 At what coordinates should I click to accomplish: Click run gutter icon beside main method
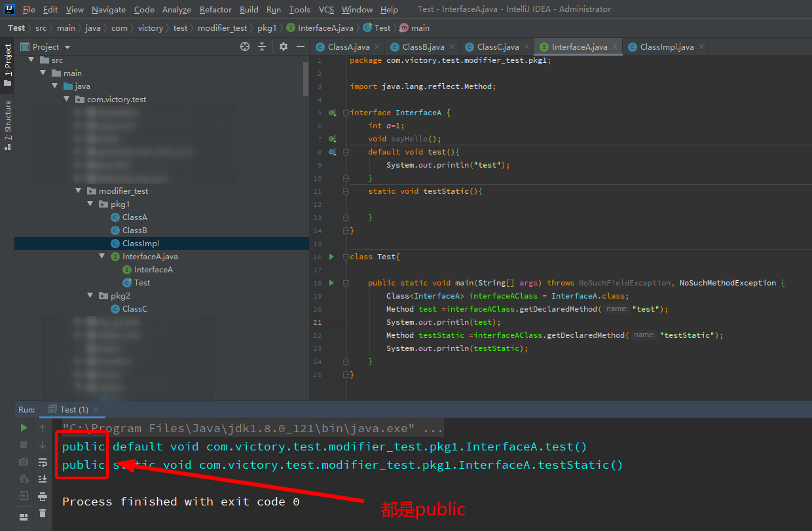tap(331, 283)
